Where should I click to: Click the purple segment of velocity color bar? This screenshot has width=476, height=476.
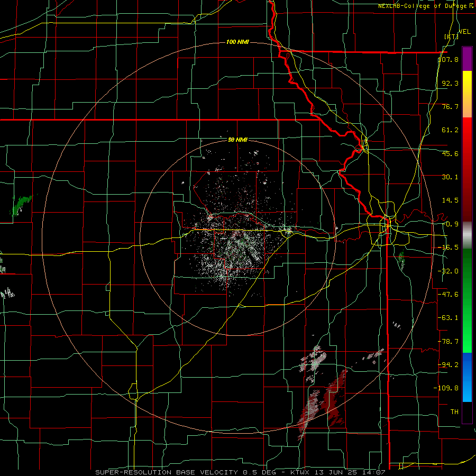(467, 59)
